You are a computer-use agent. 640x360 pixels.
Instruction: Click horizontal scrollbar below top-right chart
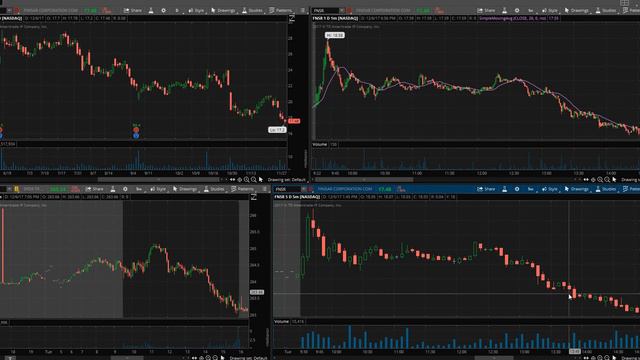(364, 180)
